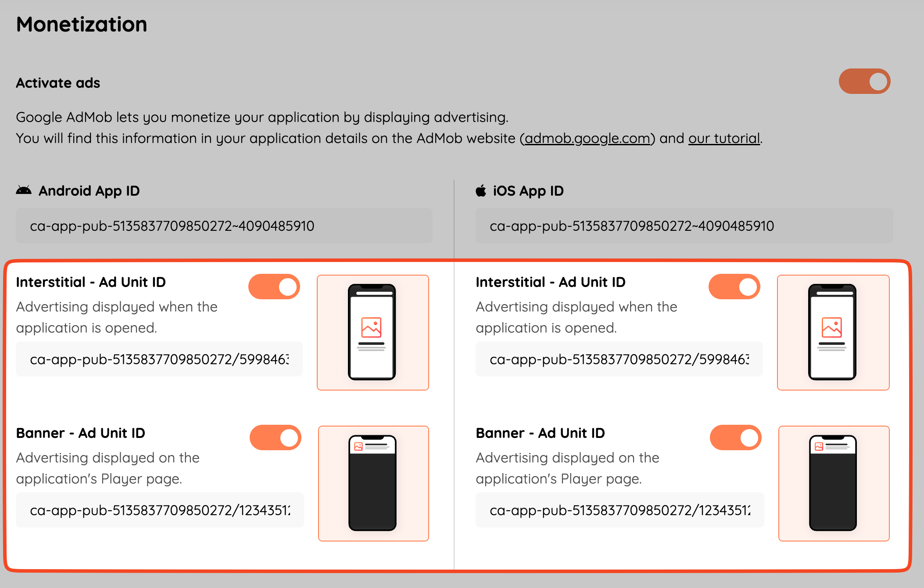Click the iOS banner phone preview image
The width and height of the screenshot is (924, 588).
coord(834,483)
